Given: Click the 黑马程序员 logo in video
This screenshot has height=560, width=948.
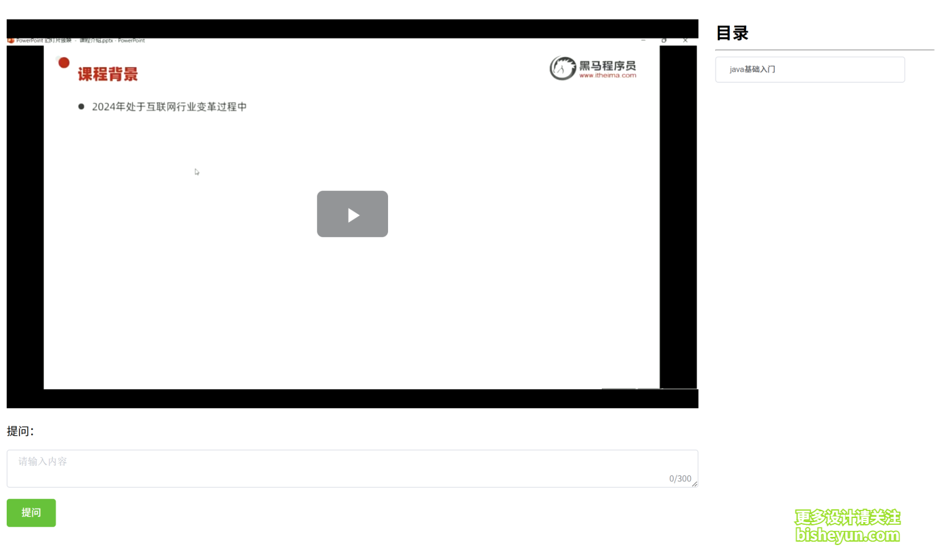Looking at the screenshot, I should point(593,68).
